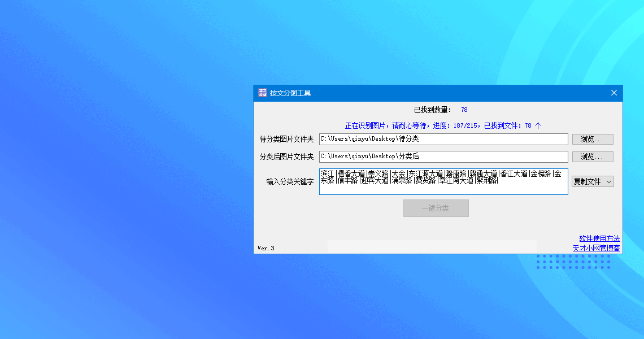Click the 按文分图工具 title text
Image resolution: width=644 pixels, height=339 pixels.
(290, 93)
